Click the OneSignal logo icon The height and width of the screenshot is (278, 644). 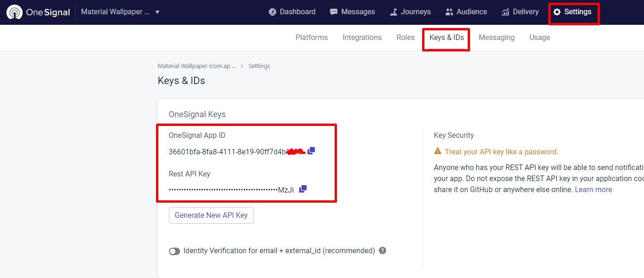point(15,12)
